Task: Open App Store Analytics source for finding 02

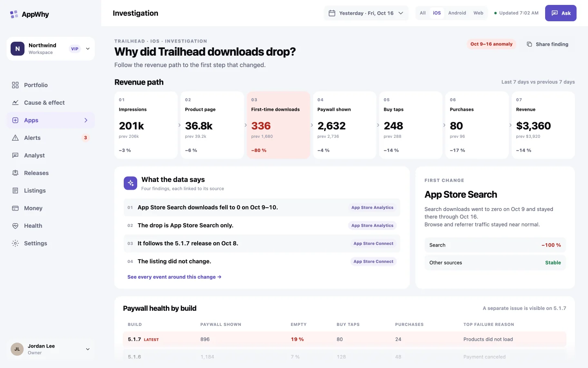Action: (x=372, y=226)
